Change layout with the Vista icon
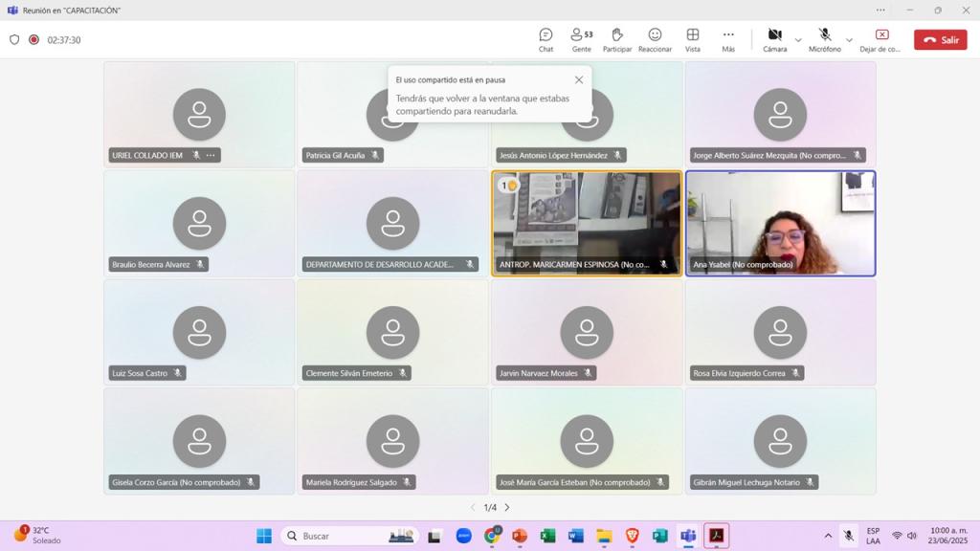The width and height of the screenshot is (980, 551). click(692, 39)
